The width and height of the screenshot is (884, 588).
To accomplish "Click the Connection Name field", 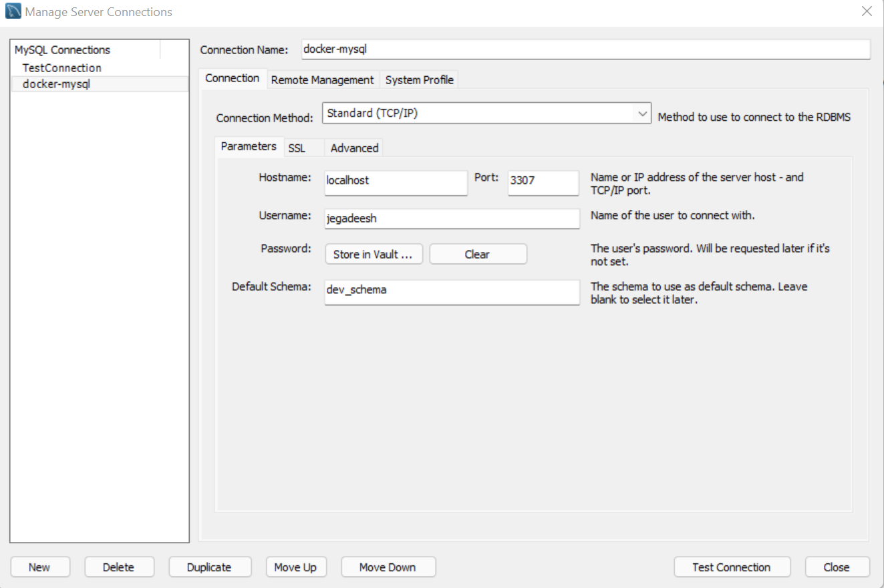I will coord(585,49).
